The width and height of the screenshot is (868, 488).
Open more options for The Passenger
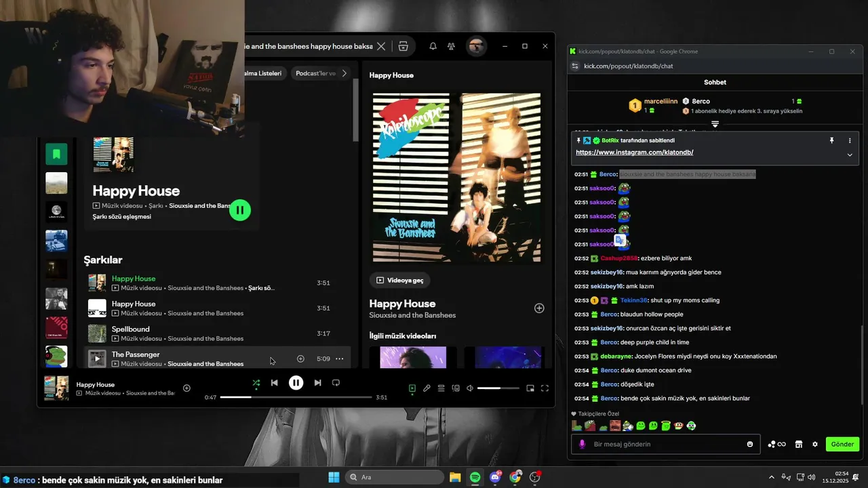click(x=340, y=359)
